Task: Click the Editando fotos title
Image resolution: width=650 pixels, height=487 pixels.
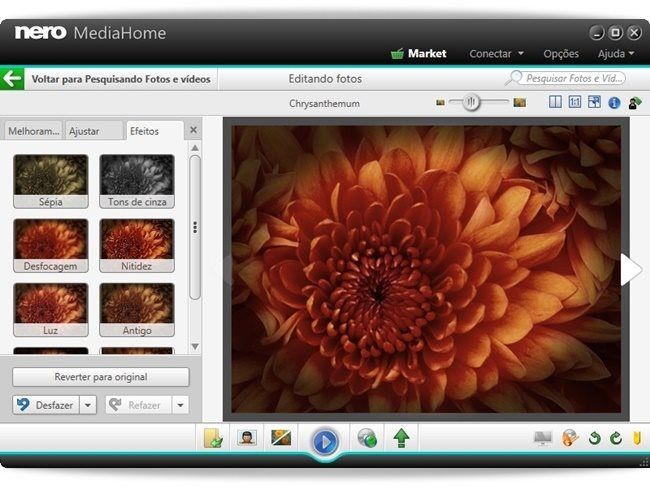Action: pyautogui.click(x=325, y=78)
